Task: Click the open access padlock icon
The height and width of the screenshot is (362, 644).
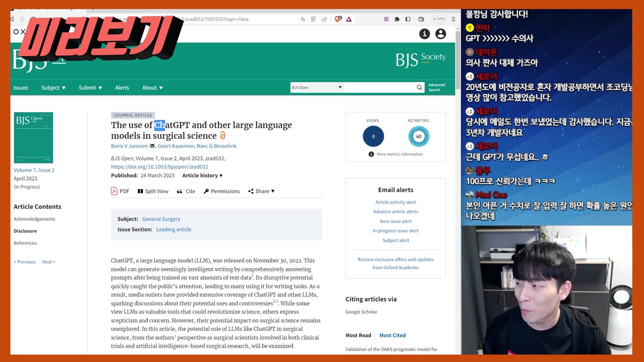Action: [223, 136]
